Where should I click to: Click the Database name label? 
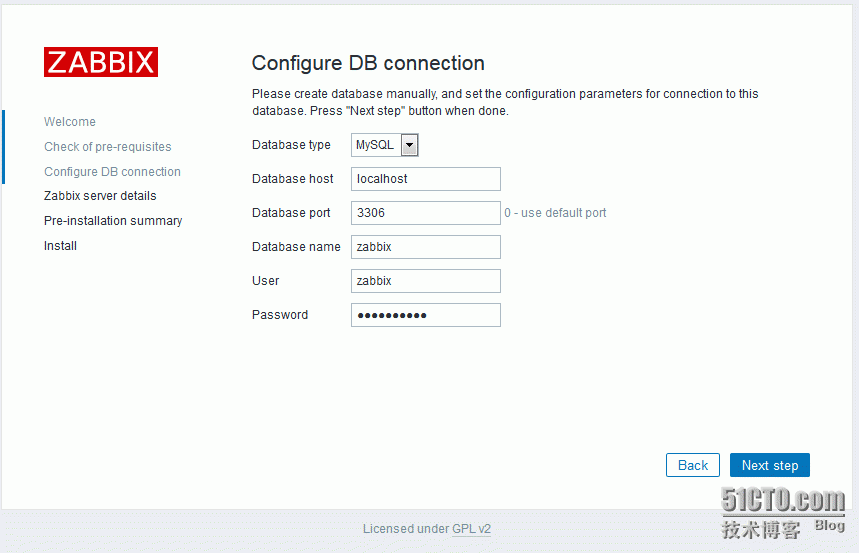[x=296, y=247]
